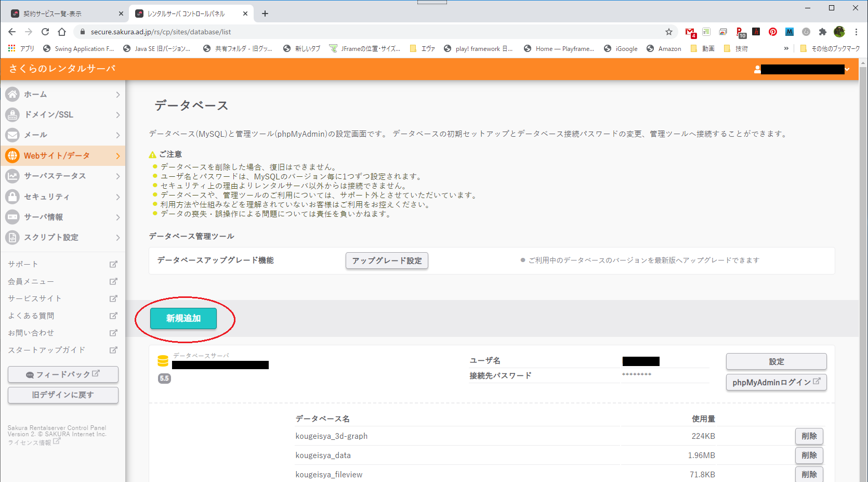The width and height of the screenshot is (868, 482).
Task: Open the Amazon bookmark
Action: tap(664, 48)
